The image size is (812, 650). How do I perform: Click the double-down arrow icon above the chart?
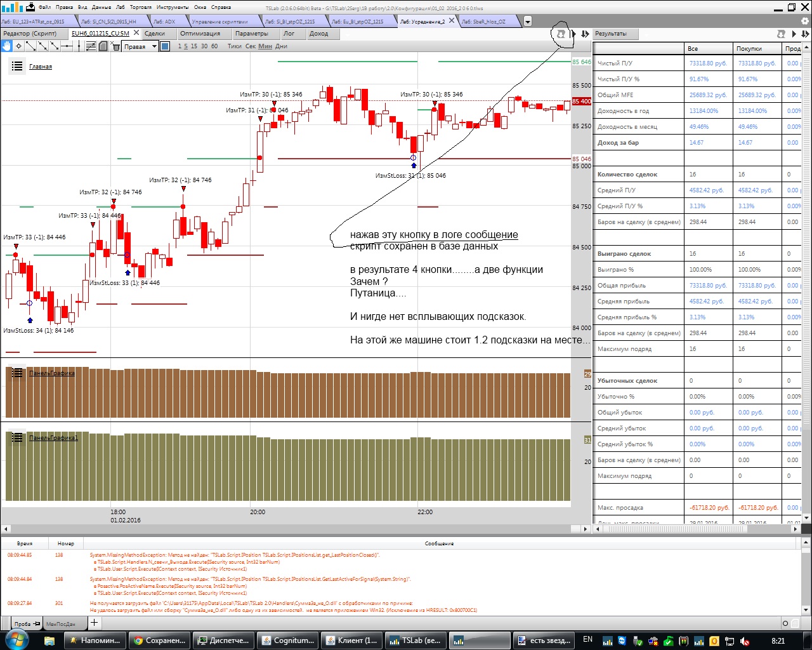click(585, 34)
